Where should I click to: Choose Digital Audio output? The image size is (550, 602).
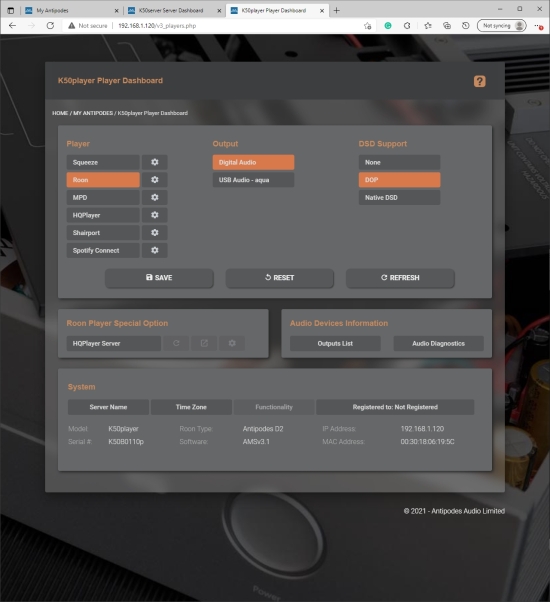[253, 162]
